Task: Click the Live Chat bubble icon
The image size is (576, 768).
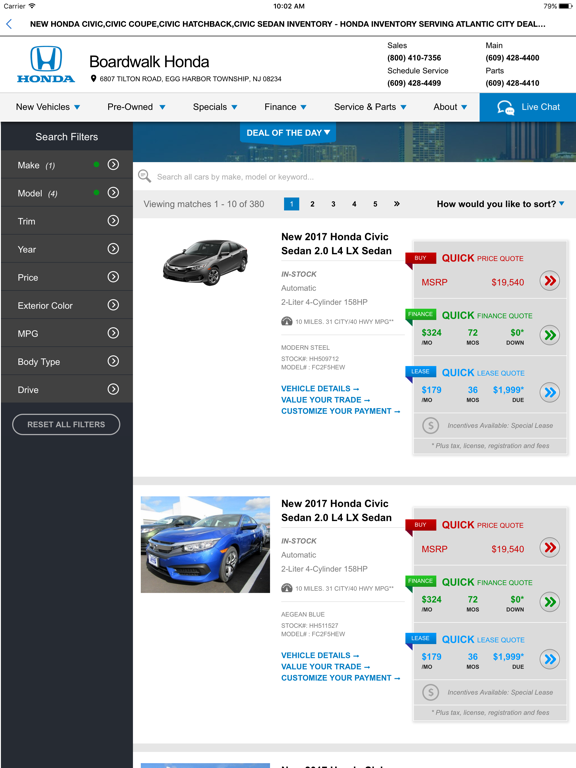Action: [x=505, y=107]
